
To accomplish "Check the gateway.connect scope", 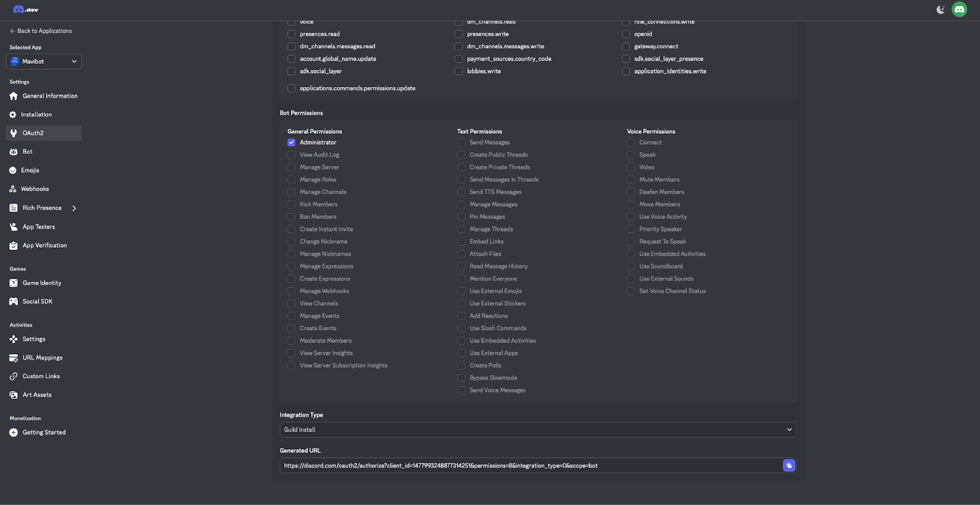I will pos(626,47).
